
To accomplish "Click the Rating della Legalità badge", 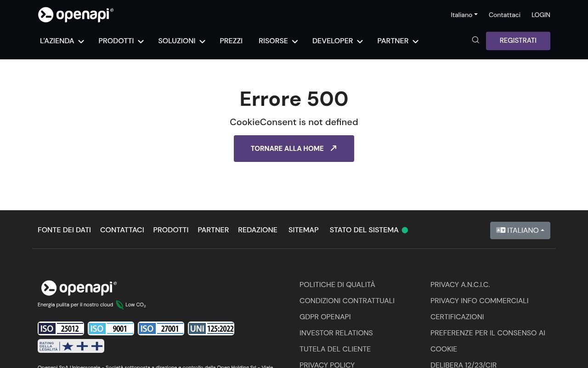I will tap(71, 346).
